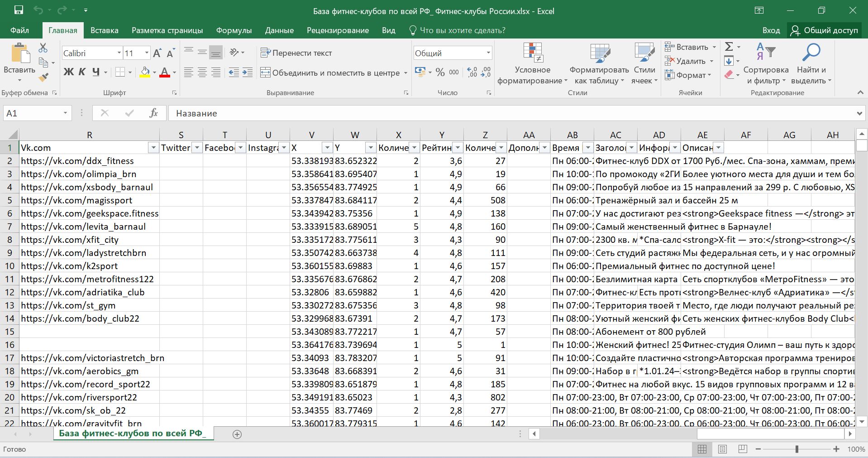Click the zoom slider handle

pos(796,449)
